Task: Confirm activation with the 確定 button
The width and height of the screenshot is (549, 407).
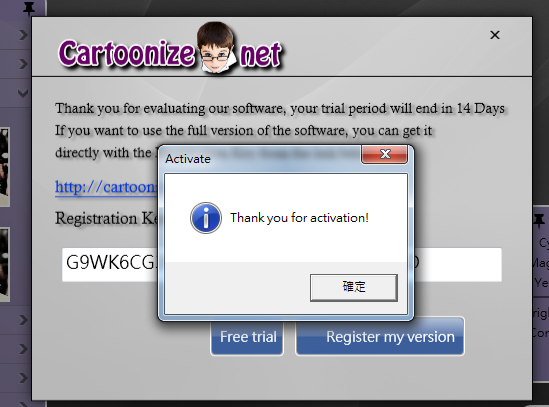Action: click(x=354, y=287)
